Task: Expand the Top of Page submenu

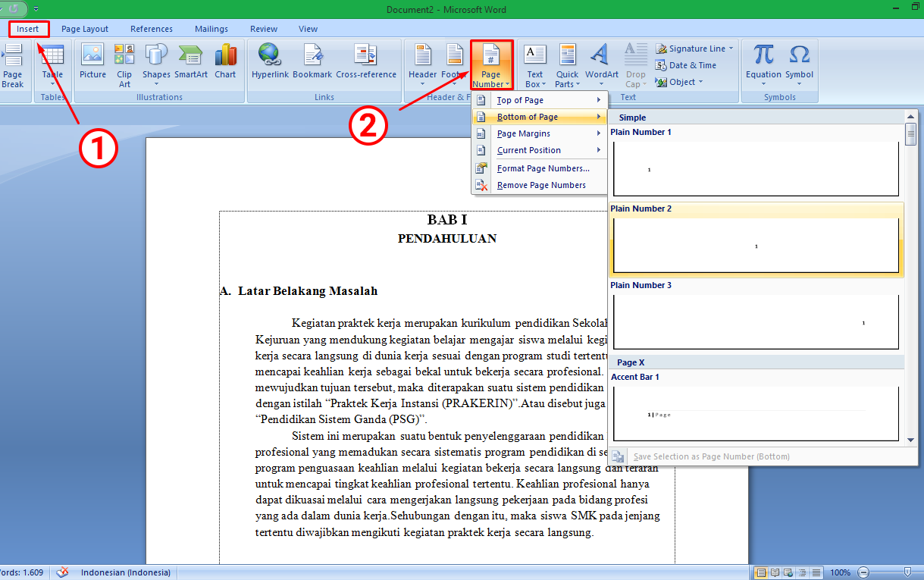Action: tap(540, 100)
